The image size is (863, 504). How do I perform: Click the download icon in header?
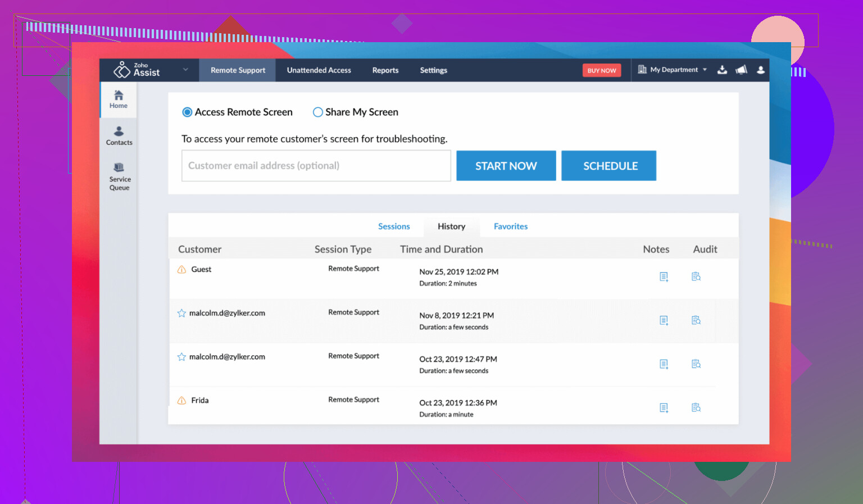(x=723, y=70)
